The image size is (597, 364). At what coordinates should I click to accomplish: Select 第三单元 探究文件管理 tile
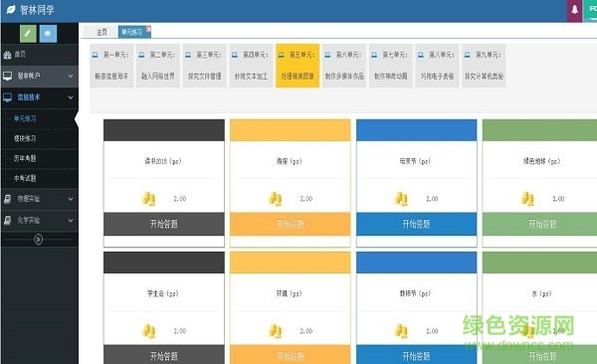pyautogui.click(x=204, y=66)
